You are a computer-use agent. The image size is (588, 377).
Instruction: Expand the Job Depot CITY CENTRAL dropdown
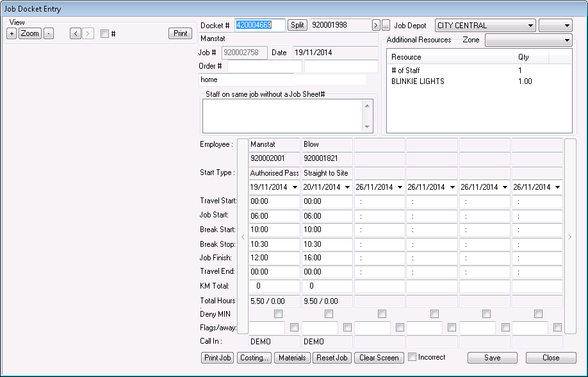click(x=530, y=26)
